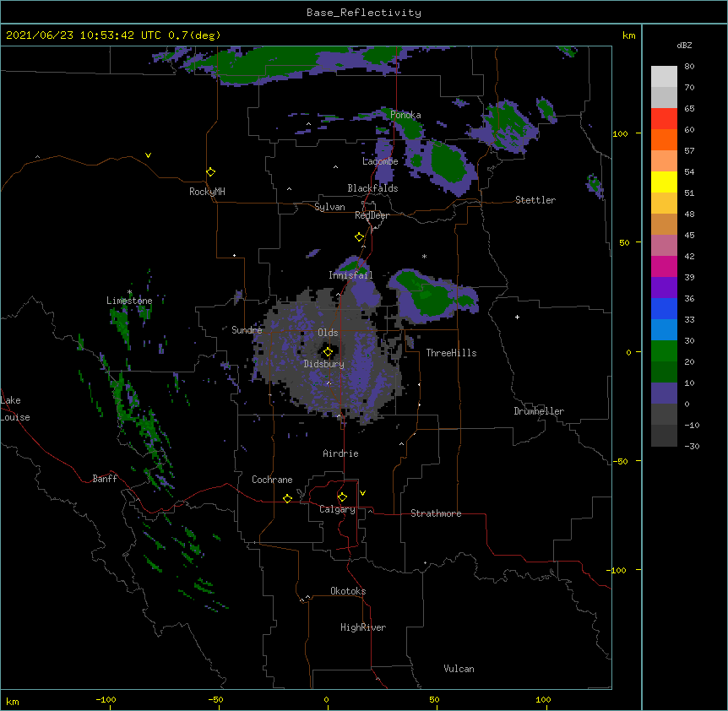Click the Olds label
The image size is (728, 711).
point(328,333)
